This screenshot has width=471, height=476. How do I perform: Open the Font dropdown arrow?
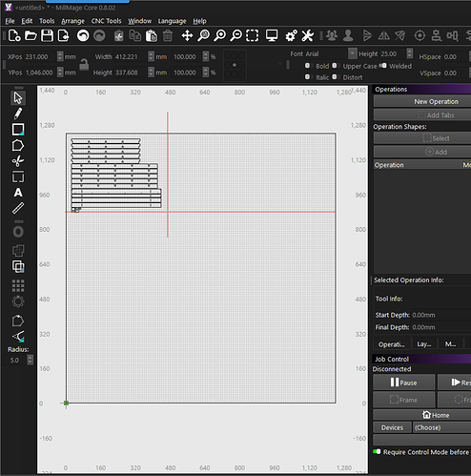click(352, 53)
